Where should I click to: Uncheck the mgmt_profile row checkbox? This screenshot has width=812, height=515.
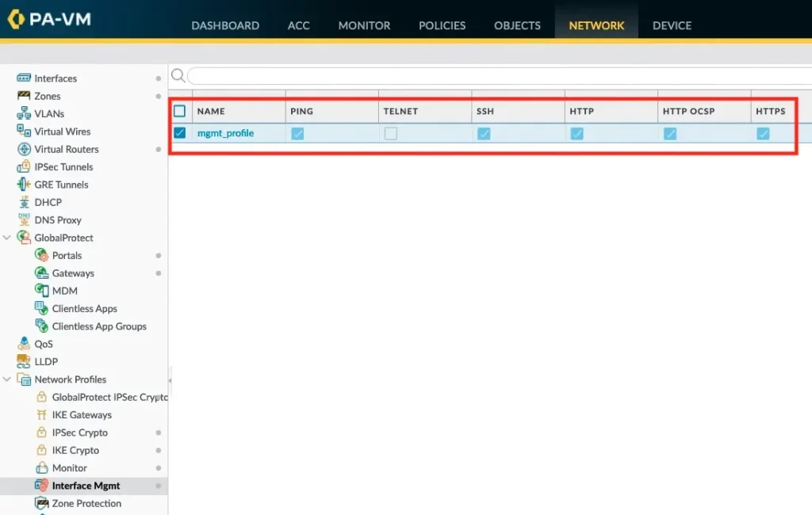point(180,133)
